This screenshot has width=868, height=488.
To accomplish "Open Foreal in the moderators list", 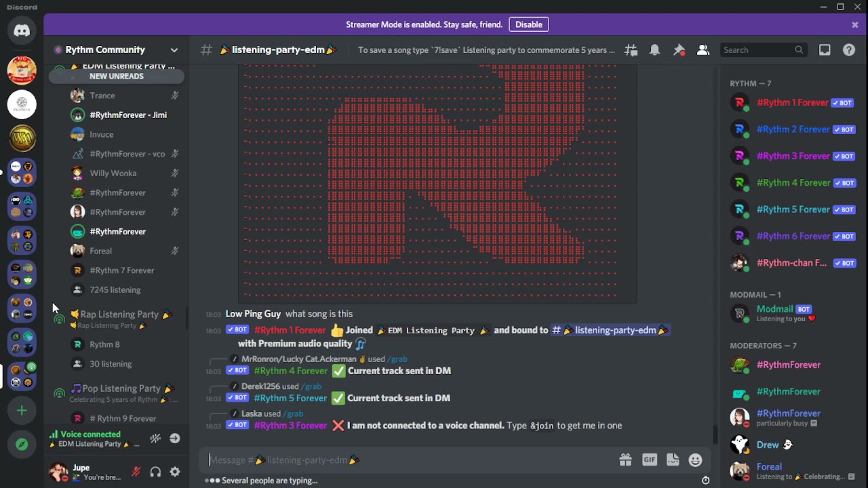I will coord(792,471).
